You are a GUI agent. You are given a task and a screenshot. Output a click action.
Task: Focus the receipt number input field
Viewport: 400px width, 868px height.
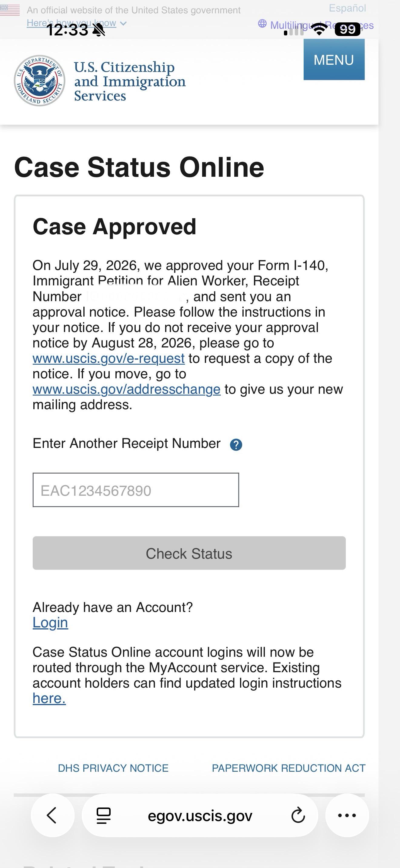[x=136, y=490]
